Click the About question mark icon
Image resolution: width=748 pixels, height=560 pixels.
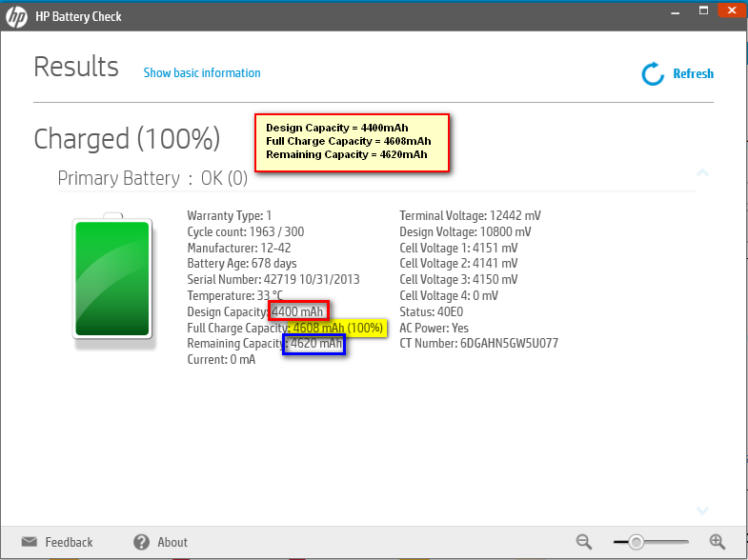tap(141, 542)
